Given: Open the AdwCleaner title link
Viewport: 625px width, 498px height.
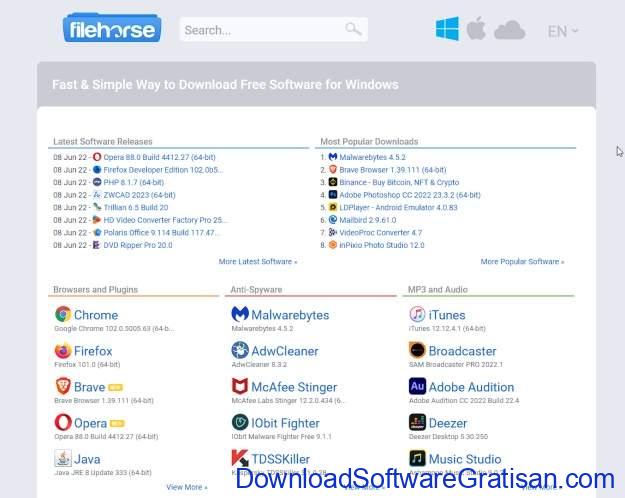Looking at the screenshot, I should (x=285, y=351).
